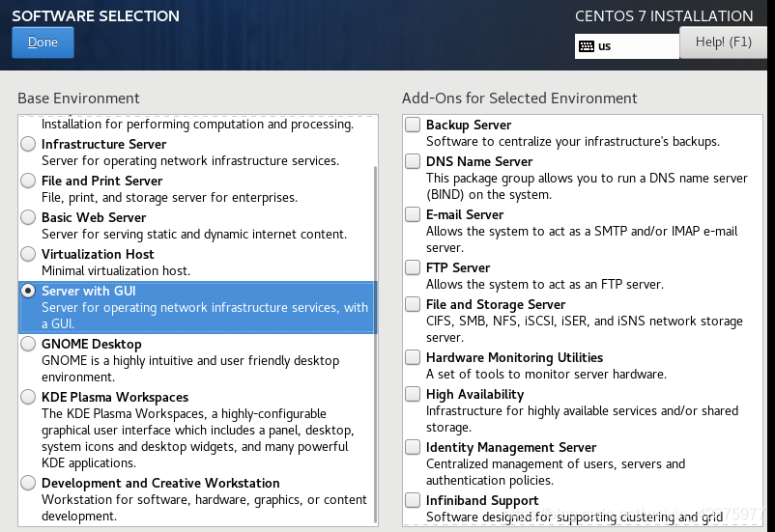Click the Done button
775x532 pixels.
[x=43, y=42]
